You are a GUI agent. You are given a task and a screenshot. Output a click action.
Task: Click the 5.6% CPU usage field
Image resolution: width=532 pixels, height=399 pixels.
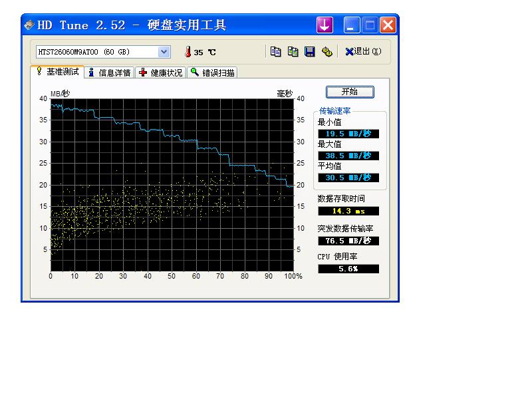(x=348, y=269)
